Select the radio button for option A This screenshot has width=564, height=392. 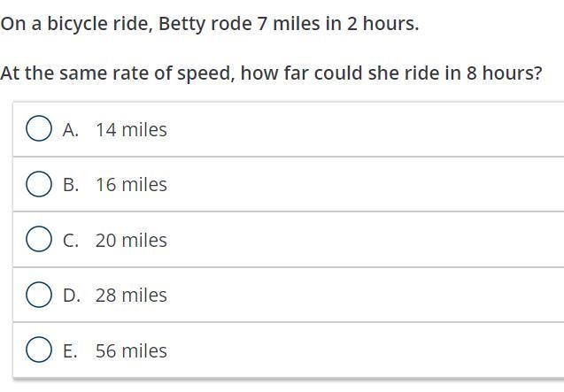39,129
